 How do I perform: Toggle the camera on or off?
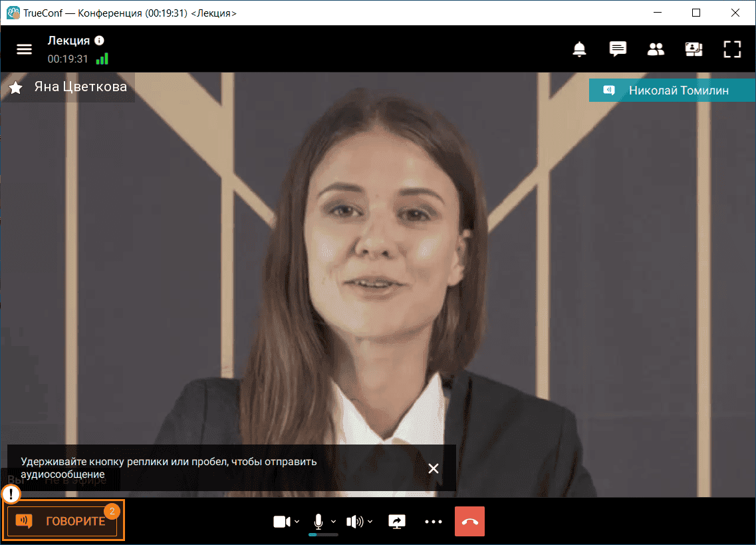(x=282, y=521)
